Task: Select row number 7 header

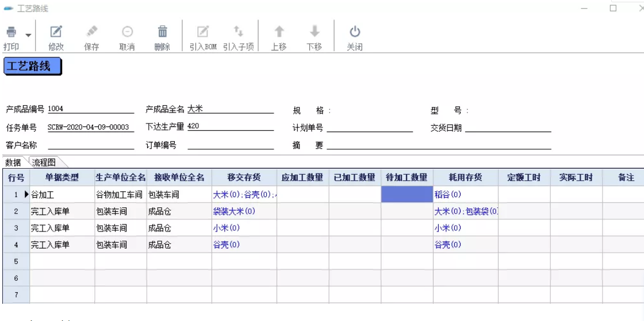Action: coord(16,295)
